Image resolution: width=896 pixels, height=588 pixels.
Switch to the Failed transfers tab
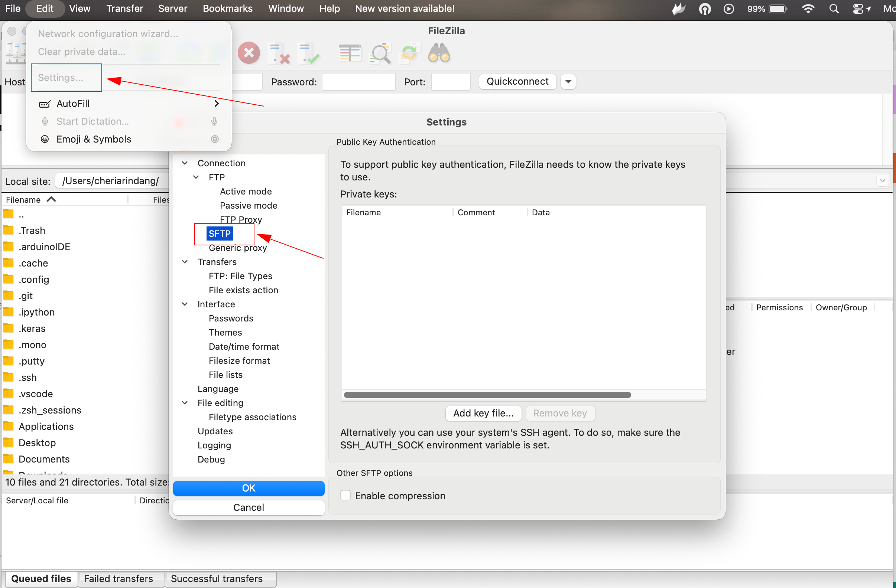(x=118, y=578)
